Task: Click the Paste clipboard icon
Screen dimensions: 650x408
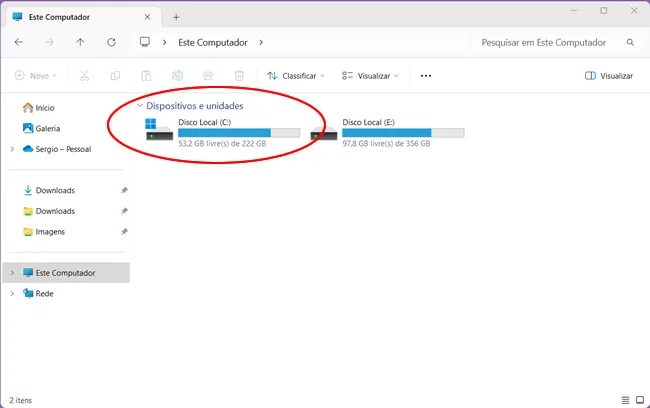Action: pyautogui.click(x=146, y=75)
